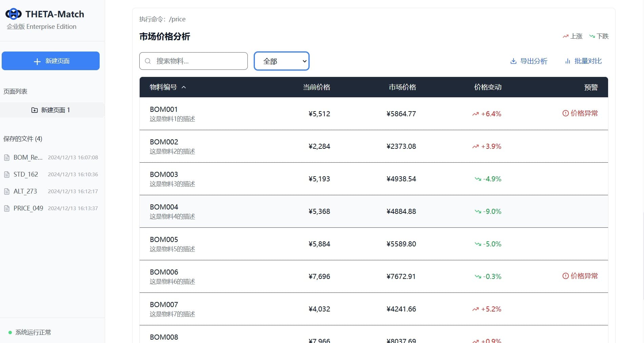Click the bar chart icon for 批量对比
This screenshot has height=343, width=644.
pyautogui.click(x=568, y=61)
